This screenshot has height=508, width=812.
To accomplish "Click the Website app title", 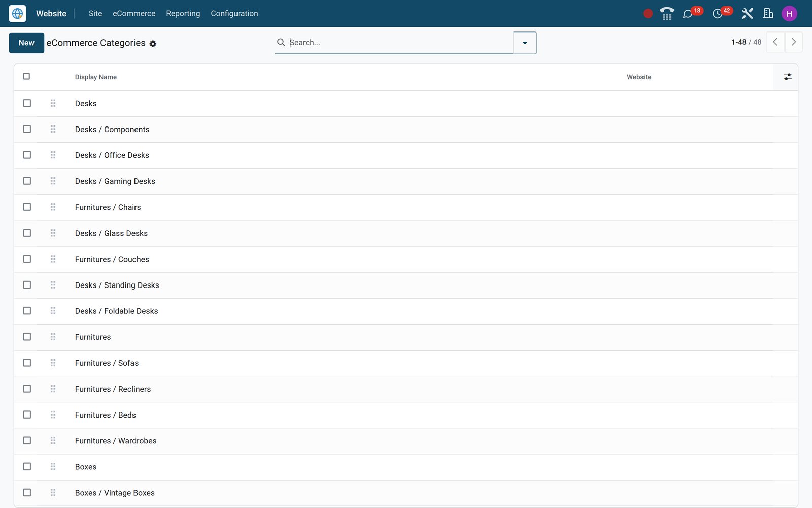I will click(51, 14).
